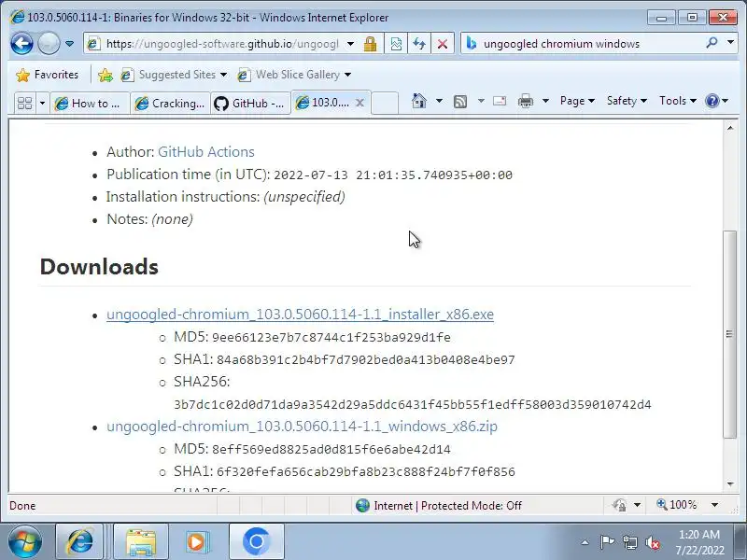Go back with the blue Back arrow

tap(21, 44)
